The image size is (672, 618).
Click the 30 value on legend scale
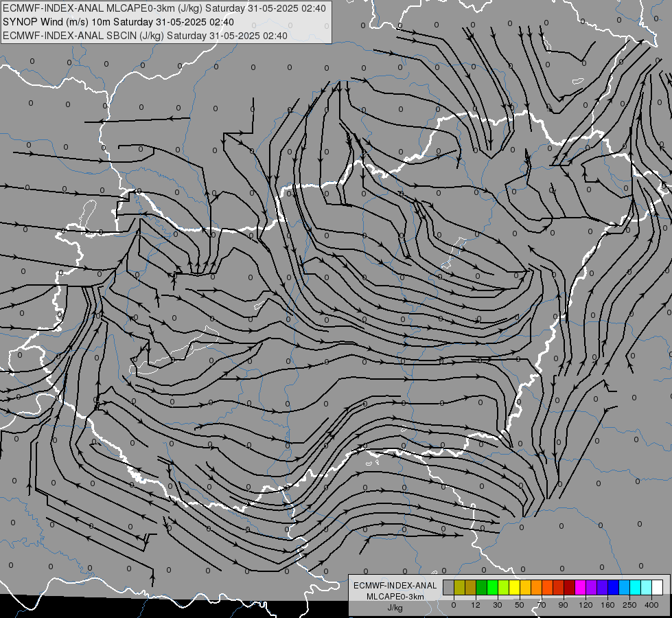click(498, 605)
